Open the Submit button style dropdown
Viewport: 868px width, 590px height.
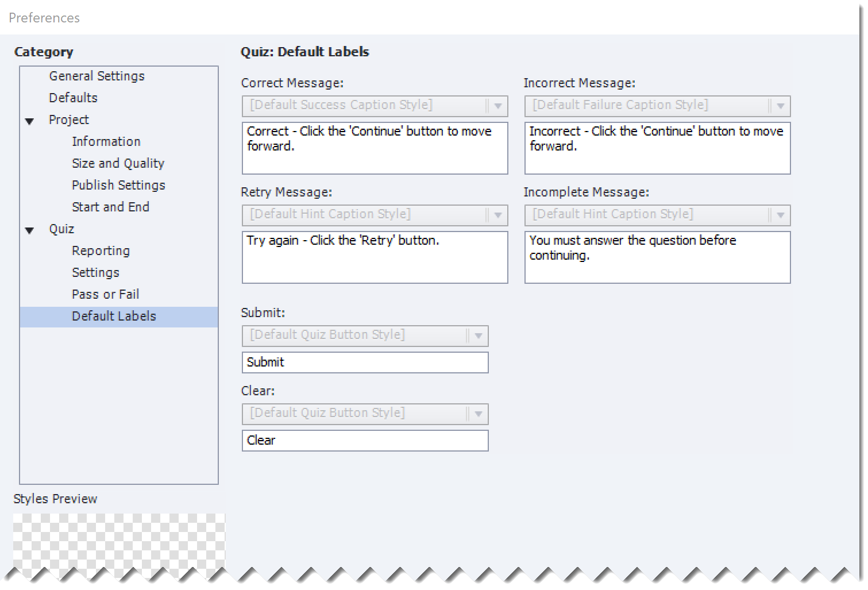[x=478, y=336]
